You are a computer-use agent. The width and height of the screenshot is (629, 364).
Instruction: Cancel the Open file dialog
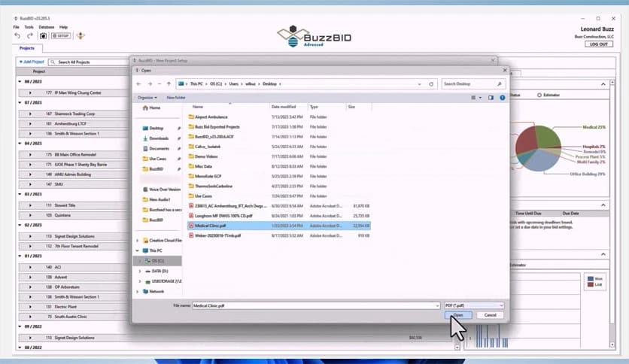coord(491,315)
